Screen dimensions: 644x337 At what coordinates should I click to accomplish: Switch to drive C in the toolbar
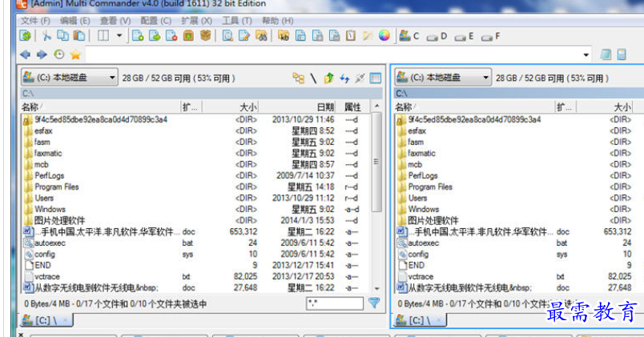point(409,36)
